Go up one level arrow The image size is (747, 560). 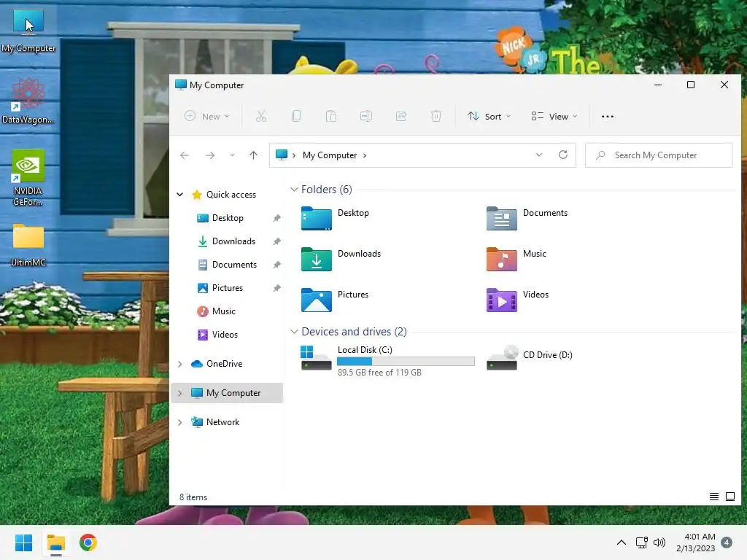253,155
